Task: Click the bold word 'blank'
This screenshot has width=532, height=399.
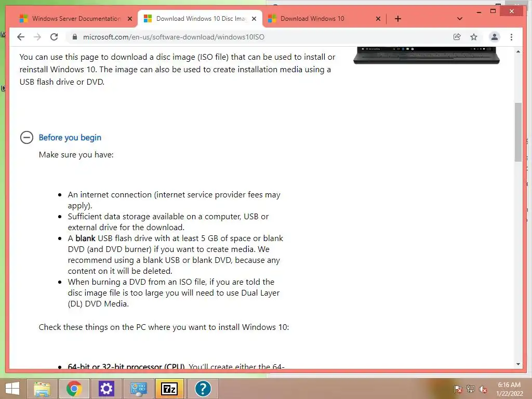Action: (85, 238)
